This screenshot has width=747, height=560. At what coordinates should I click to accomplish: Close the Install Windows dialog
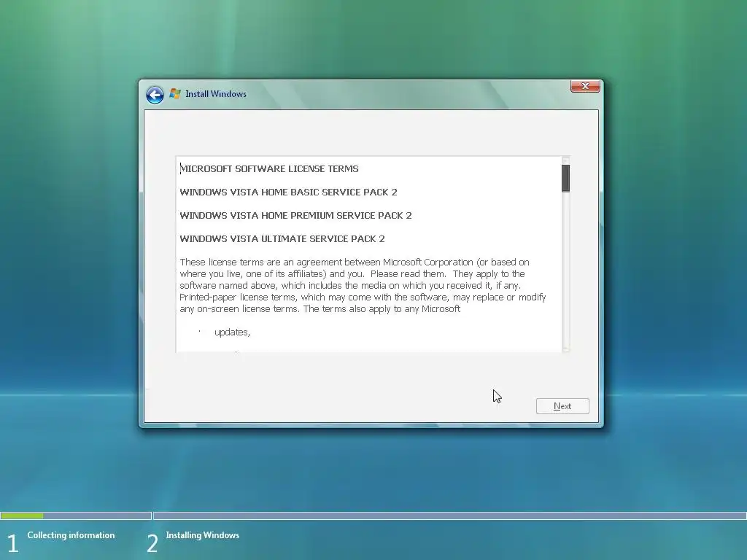click(x=585, y=86)
